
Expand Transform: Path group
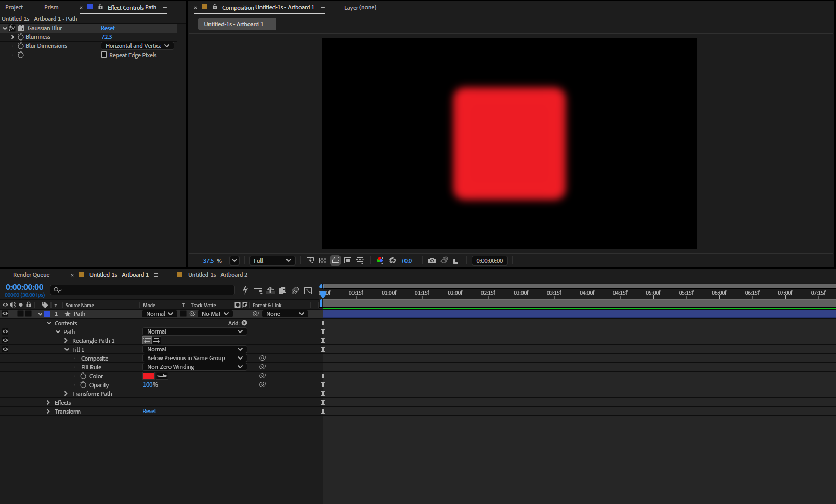tap(66, 394)
